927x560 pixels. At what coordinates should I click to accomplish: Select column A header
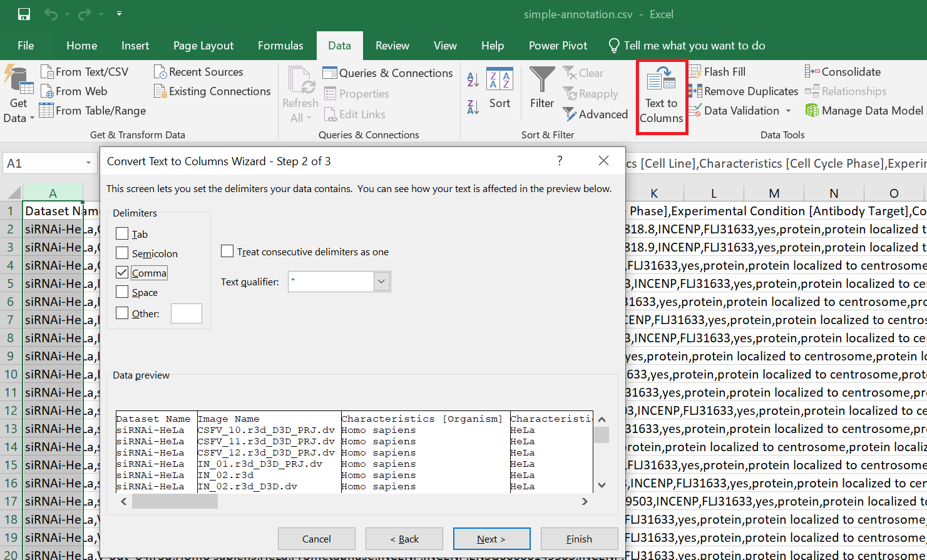pyautogui.click(x=53, y=193)
